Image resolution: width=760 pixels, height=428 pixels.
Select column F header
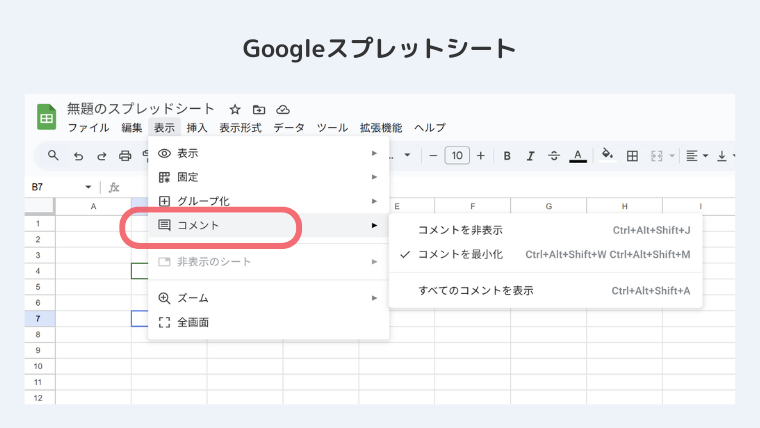(473, 206)
